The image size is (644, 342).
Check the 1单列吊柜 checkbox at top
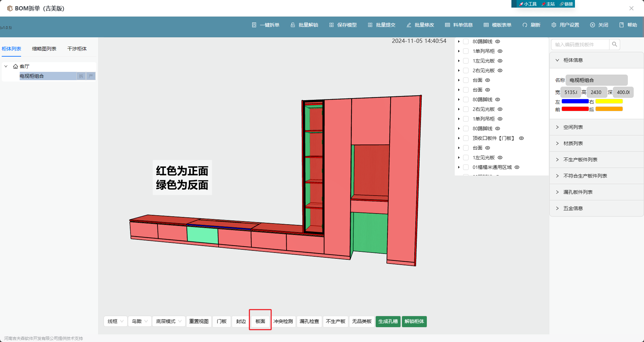[x=466, y=51]
